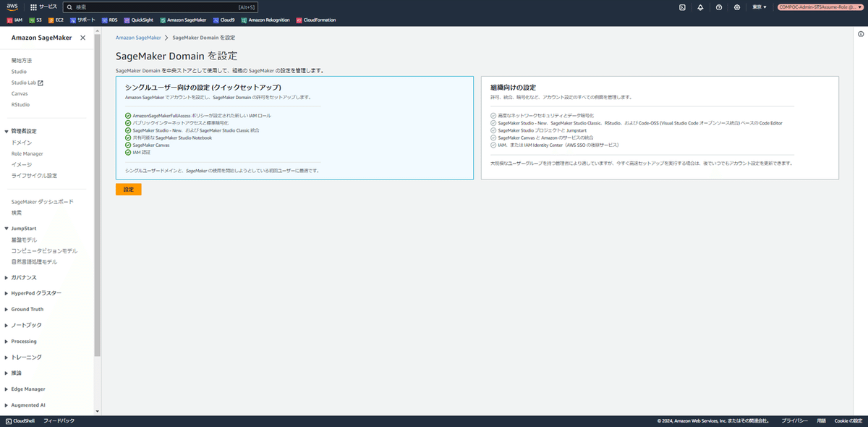Open ライフサイクル設定 in the sidebar
Viewport: 868px width, 427px height.
click(34, 175)
